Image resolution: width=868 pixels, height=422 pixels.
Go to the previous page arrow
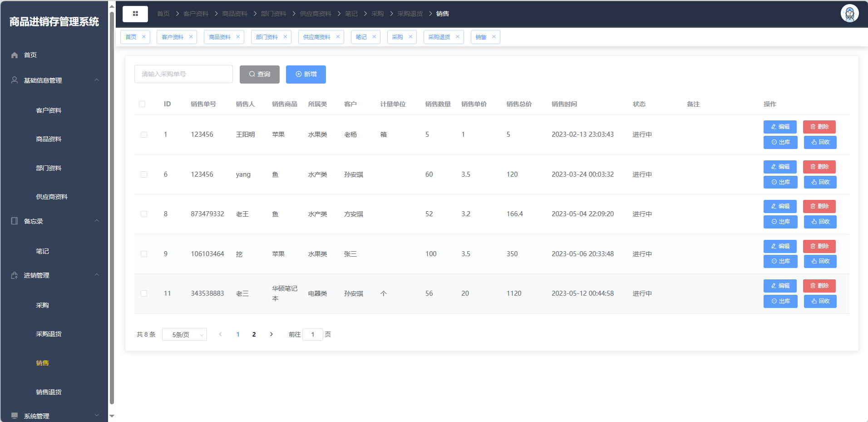[x=221, y=334]
